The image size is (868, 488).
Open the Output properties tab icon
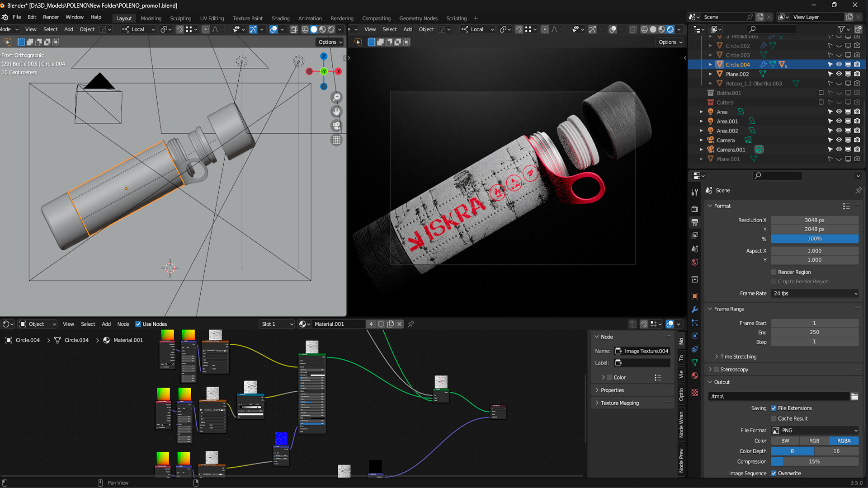click(x=695, y=222)
